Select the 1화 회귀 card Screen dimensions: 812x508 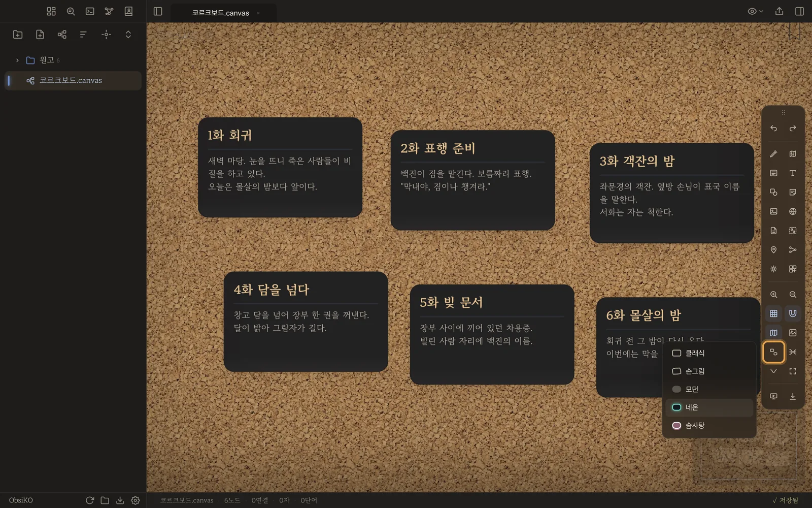[x=280, y=168]
